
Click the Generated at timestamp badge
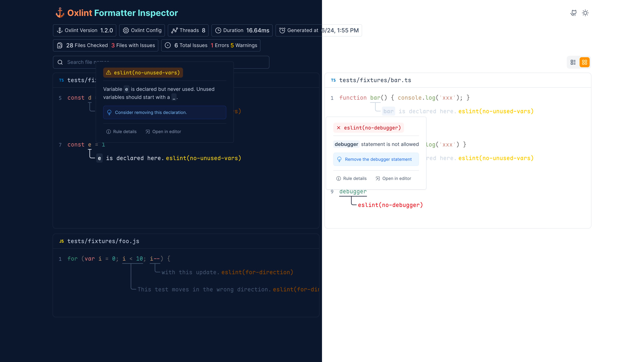tap(319, 31)
